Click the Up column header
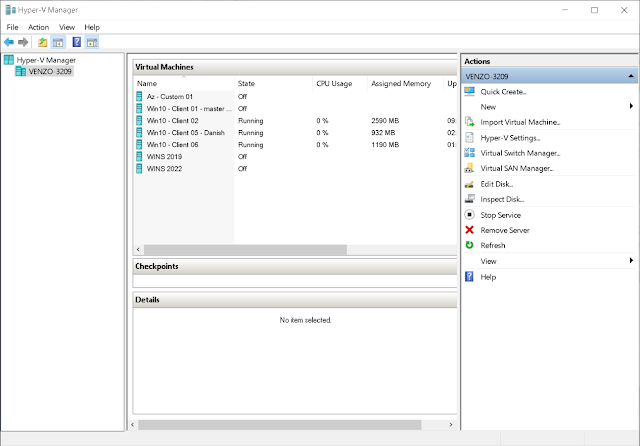This screenshot has height=446, width=640. [x=451, y=84]
